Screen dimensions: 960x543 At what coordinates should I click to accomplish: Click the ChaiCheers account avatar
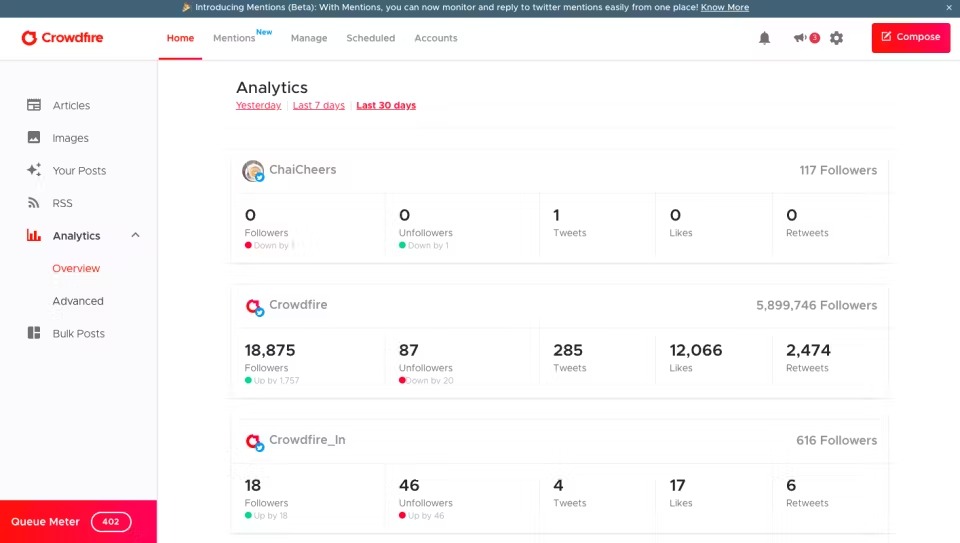(x=253, y=171)
